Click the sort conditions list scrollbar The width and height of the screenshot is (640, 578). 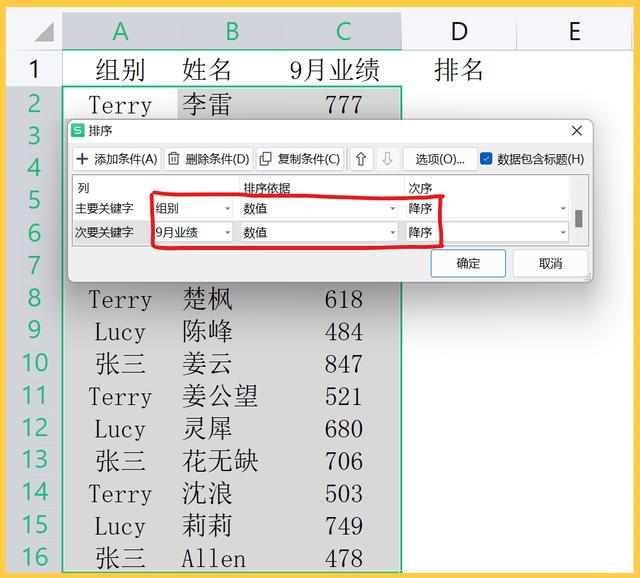578,218
